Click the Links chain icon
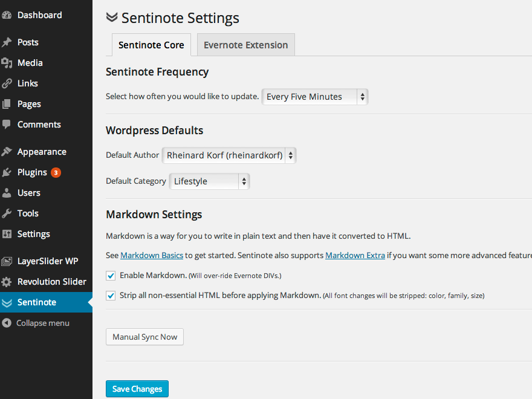Image resolution: width=532 pixels, height=399 pixels. point(7,83)
